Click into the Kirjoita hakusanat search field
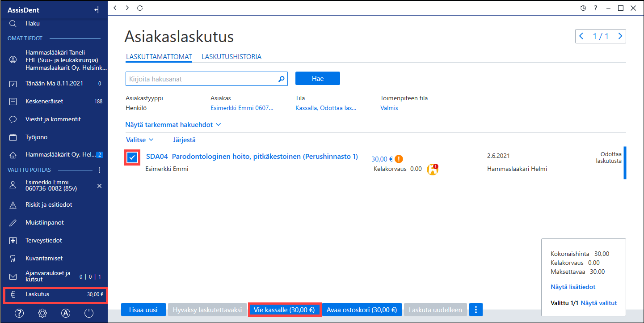The height and width of the screenshot is (323, 644). coord(201,79)
